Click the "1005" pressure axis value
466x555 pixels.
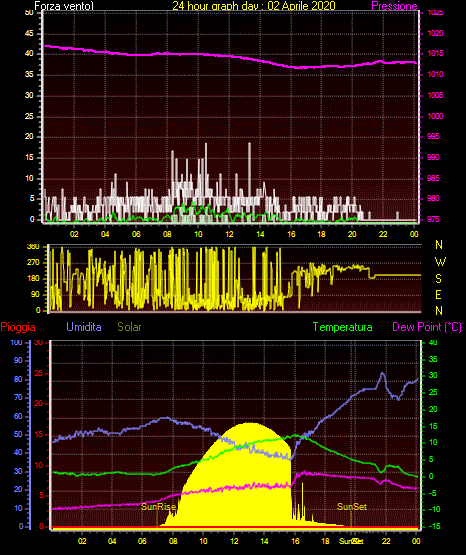(435, 95)
